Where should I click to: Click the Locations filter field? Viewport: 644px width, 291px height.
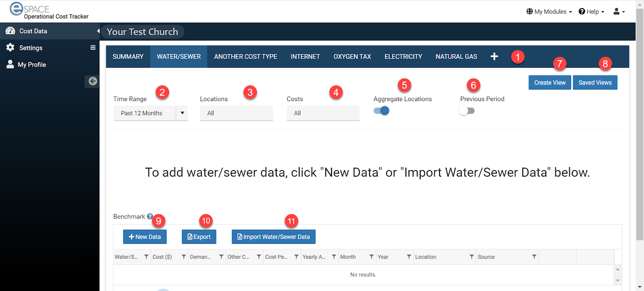pyautogui.click(x=236, y=113)
